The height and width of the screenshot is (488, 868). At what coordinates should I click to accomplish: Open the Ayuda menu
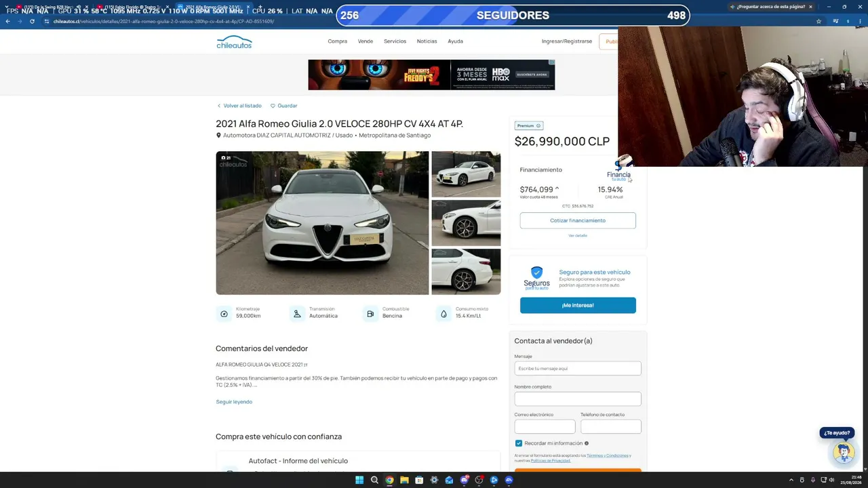tap(455, 41)
